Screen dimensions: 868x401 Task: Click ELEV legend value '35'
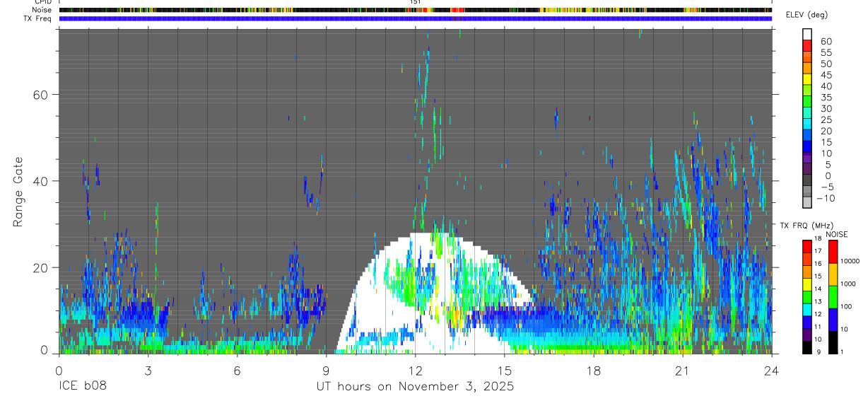coord(826,97)
